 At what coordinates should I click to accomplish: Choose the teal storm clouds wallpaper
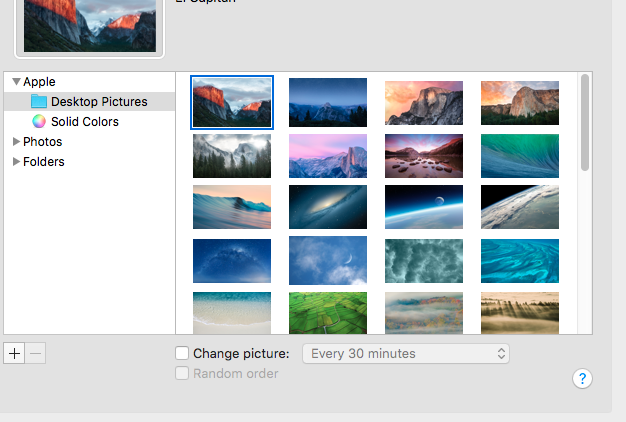pos(424,261)
